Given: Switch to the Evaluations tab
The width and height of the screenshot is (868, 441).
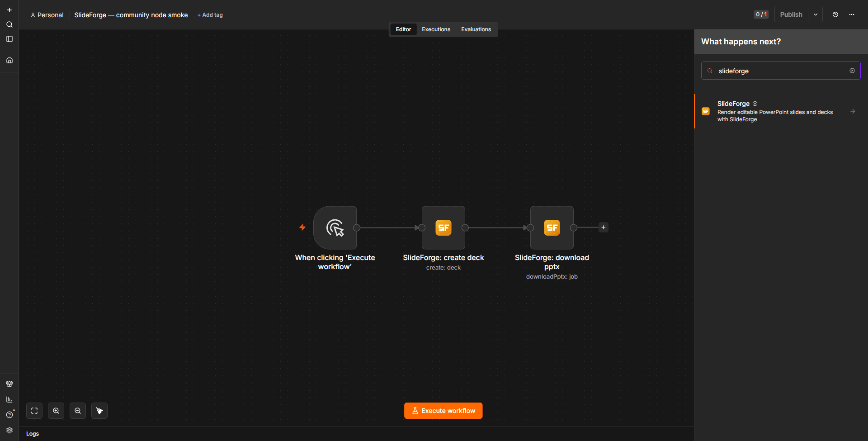Looking at the screenshot, I should [476, 29].
